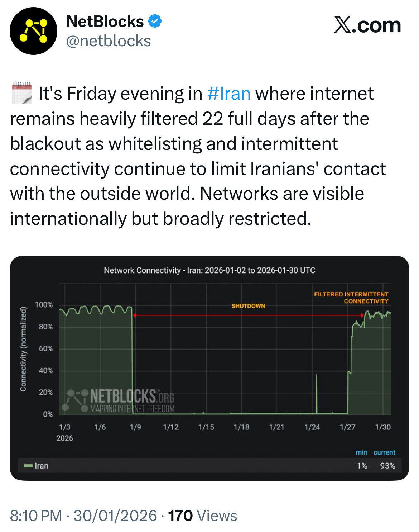Open the #Iran hashtag
Viewport: 419px width, 532px height.
pos(229,94)
